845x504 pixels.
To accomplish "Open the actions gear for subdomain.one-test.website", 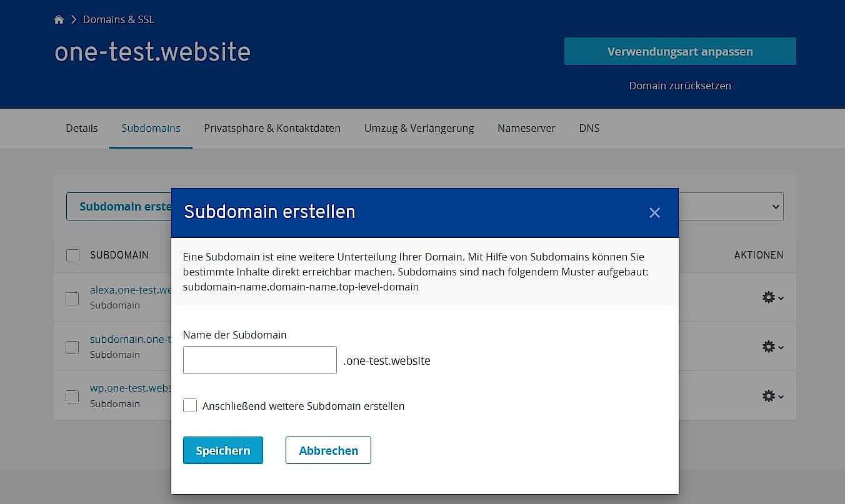I will pos(767,347).
